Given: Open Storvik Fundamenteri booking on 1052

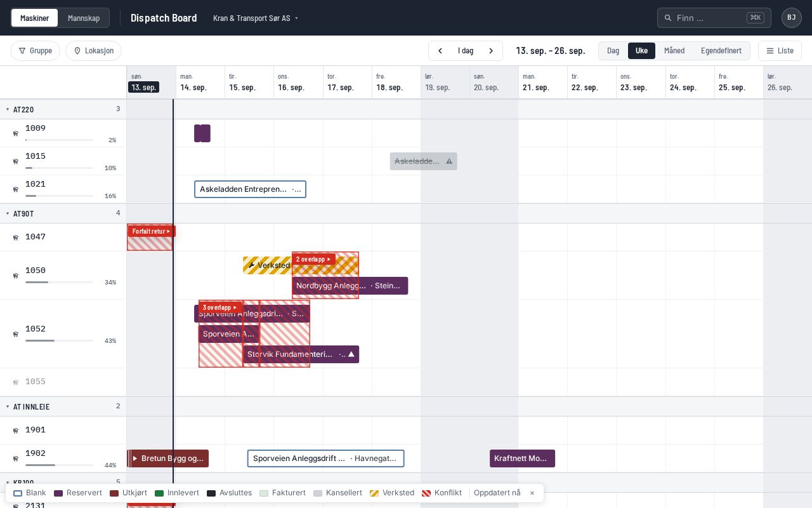Looking at the screenshot, I should coord(301,354).
